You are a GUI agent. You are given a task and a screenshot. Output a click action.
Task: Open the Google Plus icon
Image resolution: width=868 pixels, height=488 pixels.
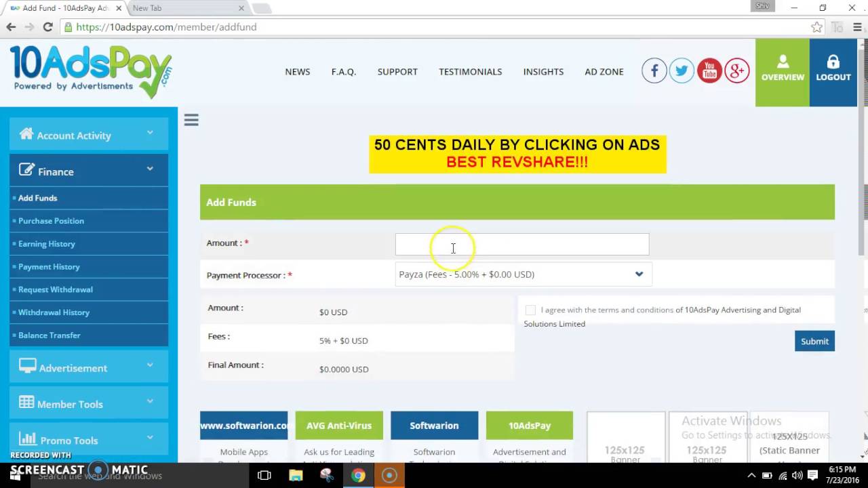(x=737, y=70)
